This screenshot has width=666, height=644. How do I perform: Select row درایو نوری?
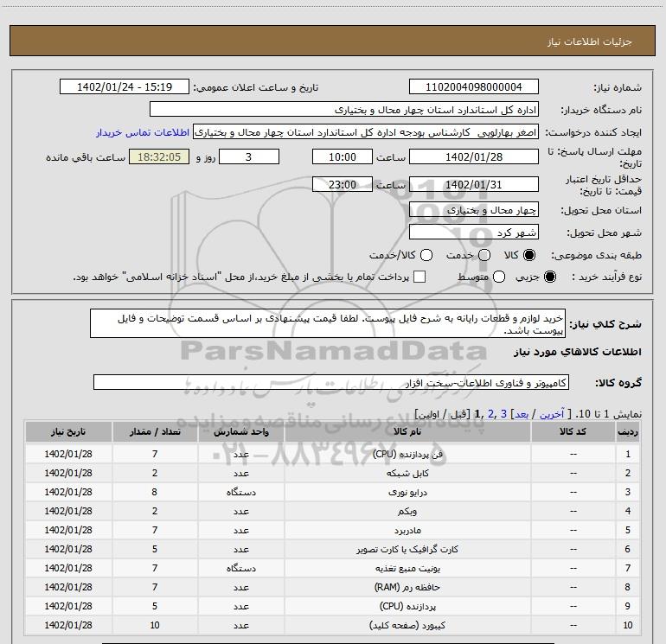point(332,492)
